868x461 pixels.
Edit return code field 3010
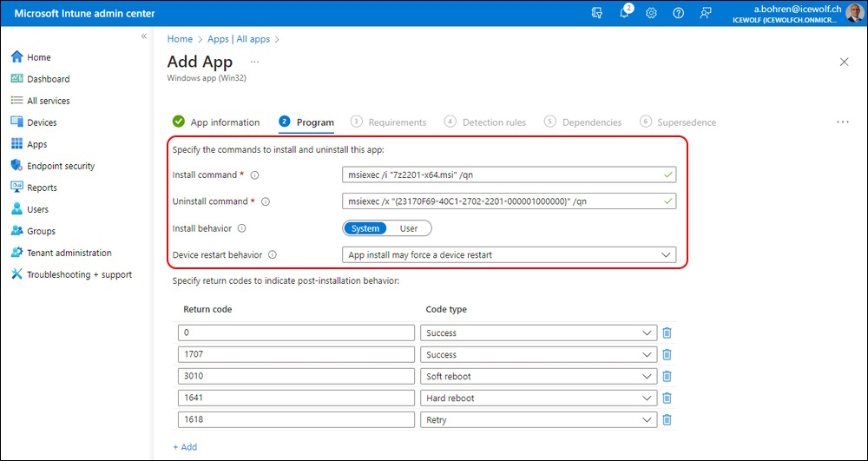(x=296, y=376)
